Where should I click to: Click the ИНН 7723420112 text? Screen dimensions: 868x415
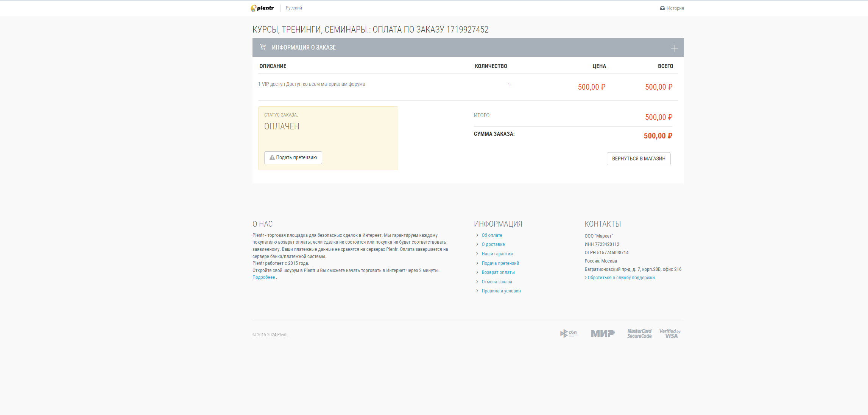click(602, 244)
